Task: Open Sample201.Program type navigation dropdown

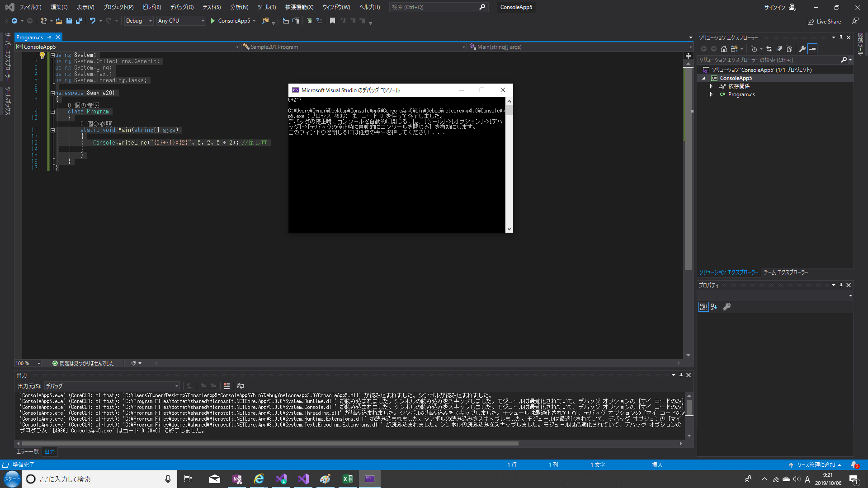Action: [x=354, y=47]
